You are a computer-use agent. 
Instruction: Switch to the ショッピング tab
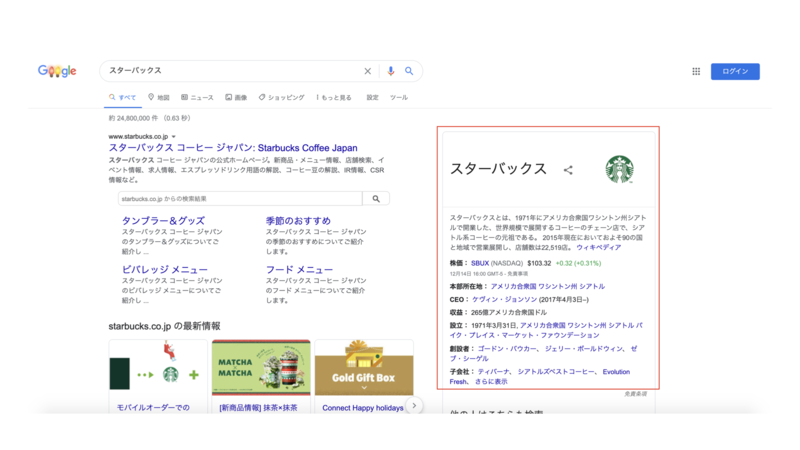[x=282, y=97]
